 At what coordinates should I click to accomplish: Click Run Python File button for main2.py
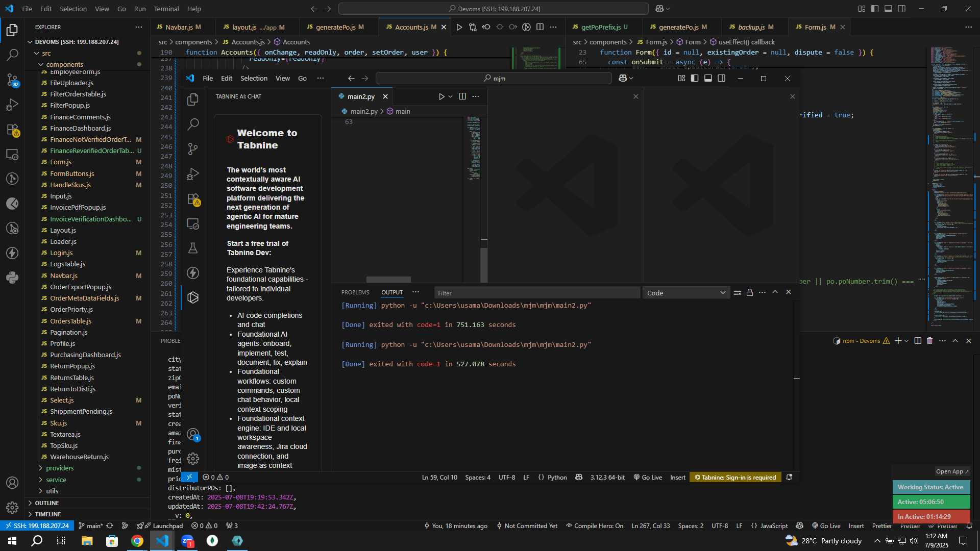point(442,96)
